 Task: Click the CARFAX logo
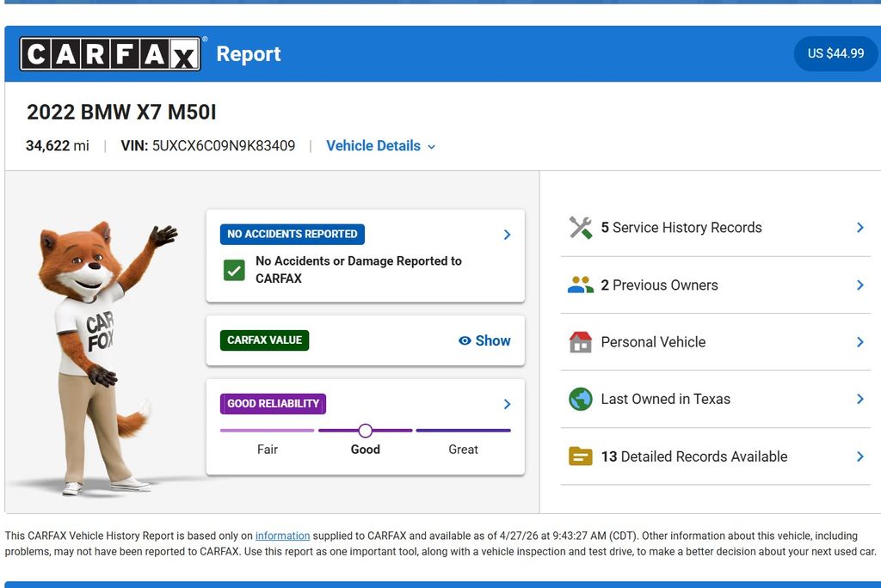click(x=110, y=54)
